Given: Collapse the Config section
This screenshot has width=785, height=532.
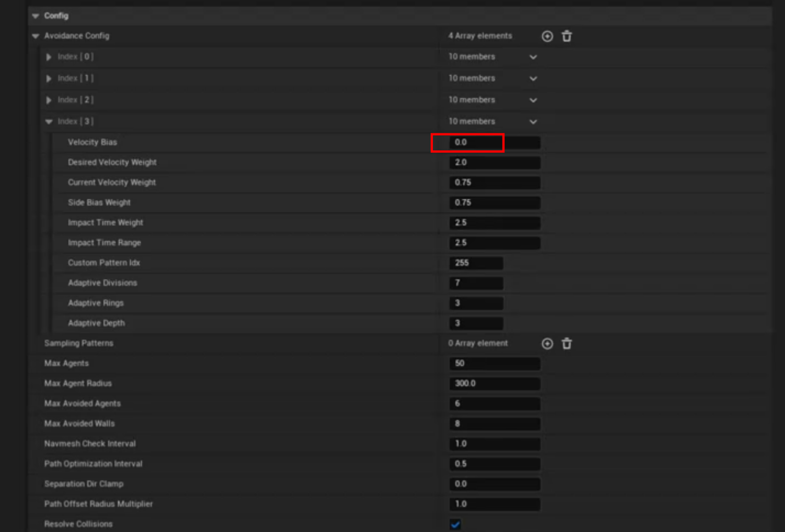Looking at the screenshot, I should pyautogui.click(x=36, y=16).
